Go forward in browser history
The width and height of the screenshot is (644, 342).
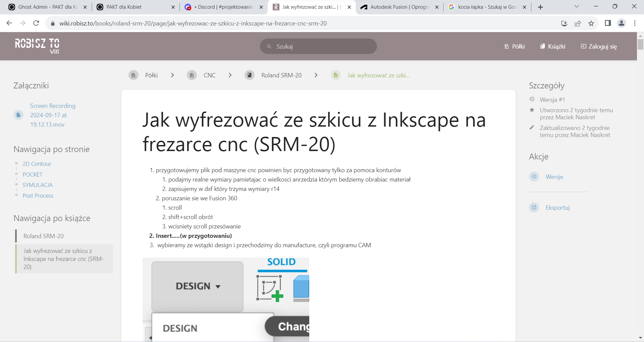[23, 23]
